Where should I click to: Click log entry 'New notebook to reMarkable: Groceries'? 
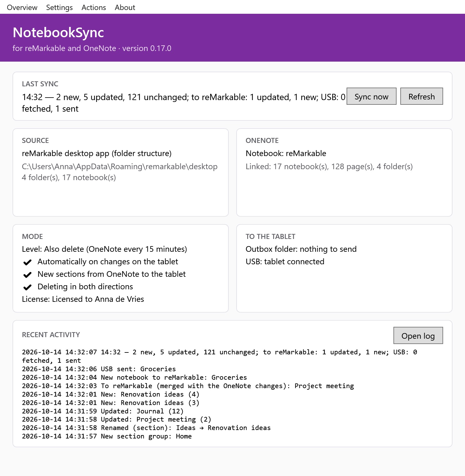[134, 377]
